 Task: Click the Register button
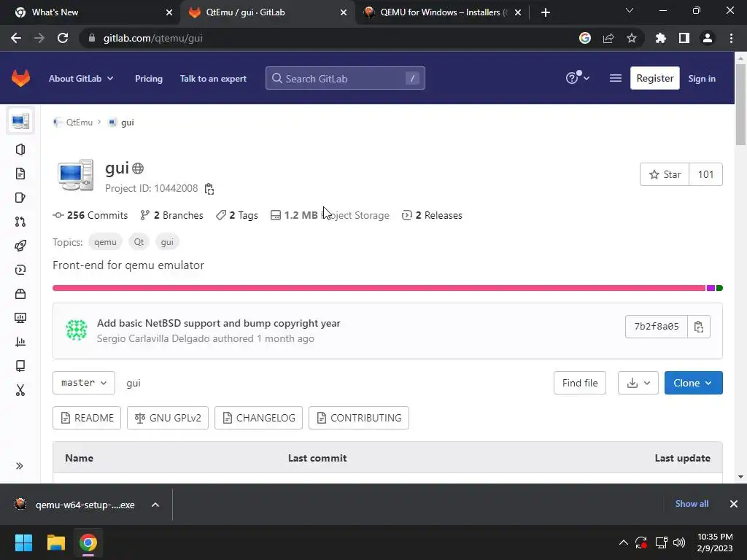tap(654, 78)
